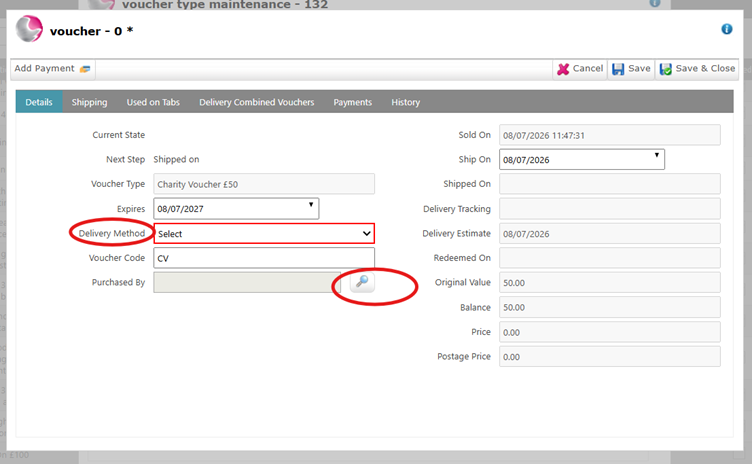The height and width of the screenshot is (464, 752).
Task: Open the Ship On date picker
Action: (582, 159)
